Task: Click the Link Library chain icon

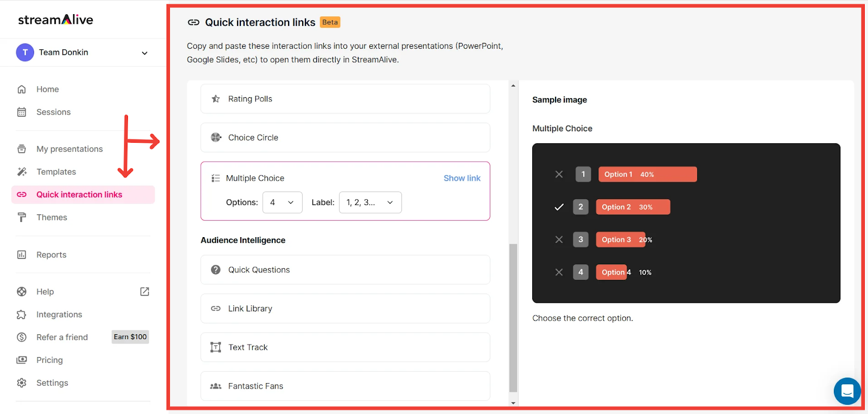Action: click(216, 309)
